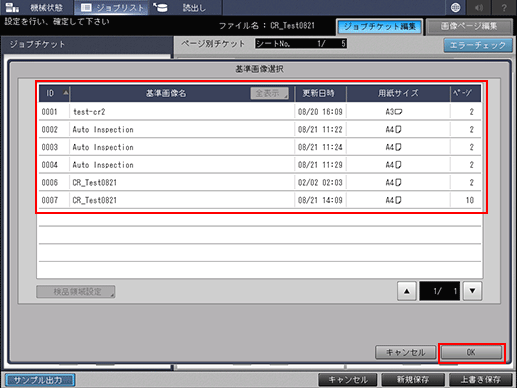Screen dimensions: 517x388
Task: Click the bottom bar キャンセル button
Action: [x=348, y=380]
